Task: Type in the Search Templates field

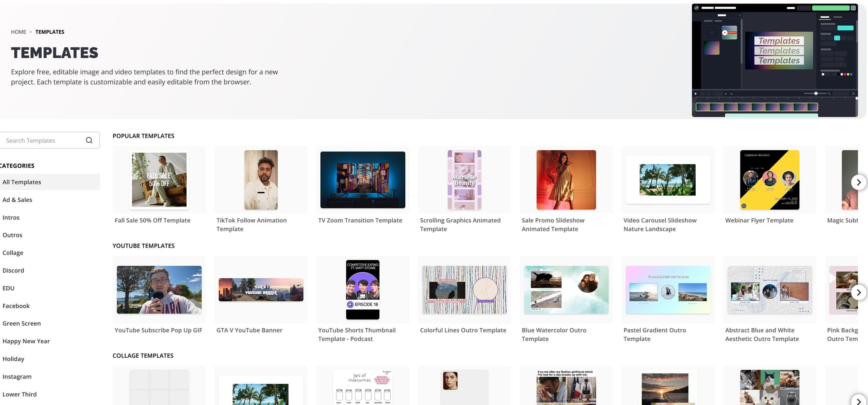Action: pyautogui.click(x=43, y=141)
